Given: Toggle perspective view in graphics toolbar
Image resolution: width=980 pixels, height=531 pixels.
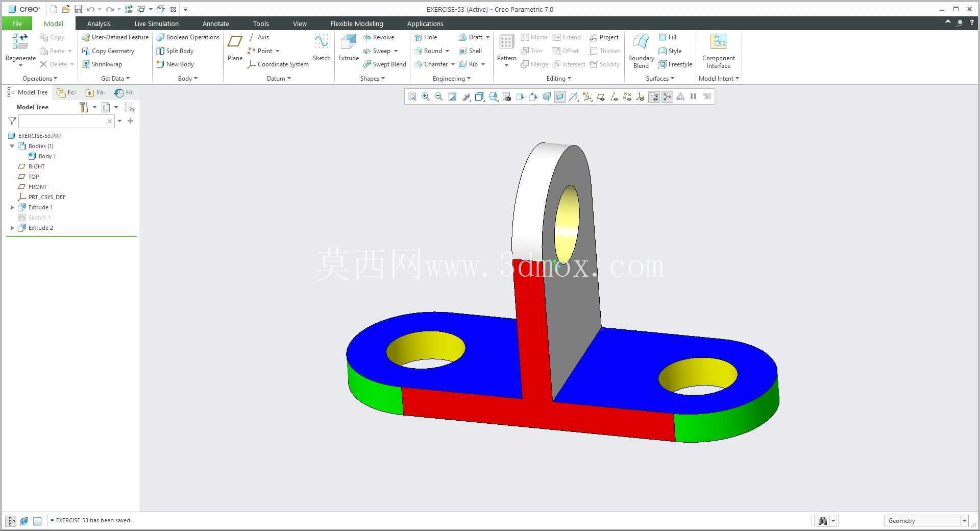Looking at the screenshot, I should 547,96.
